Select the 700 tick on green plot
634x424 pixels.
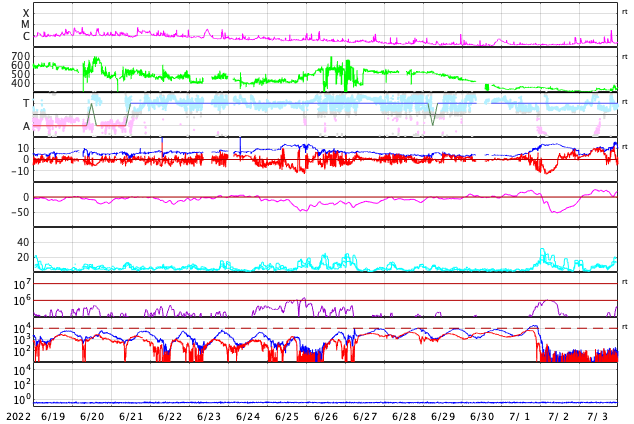(21, 56)
